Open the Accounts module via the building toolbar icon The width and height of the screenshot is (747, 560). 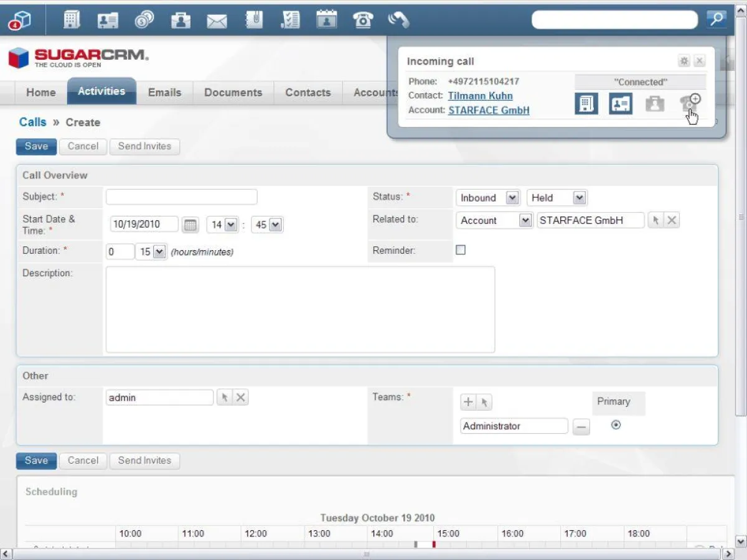[x=72, y=19]
